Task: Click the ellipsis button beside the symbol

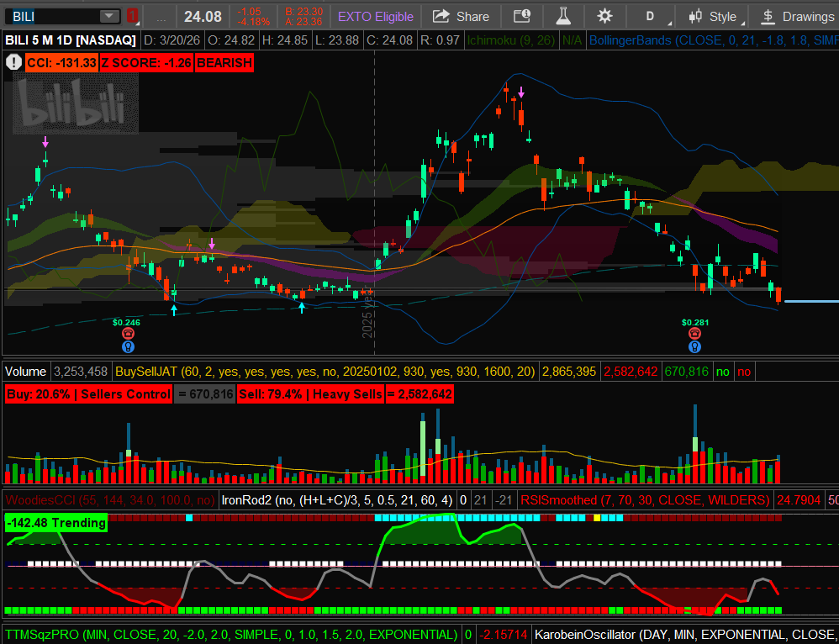Action: pyautogui.click(x=161, y=16)
